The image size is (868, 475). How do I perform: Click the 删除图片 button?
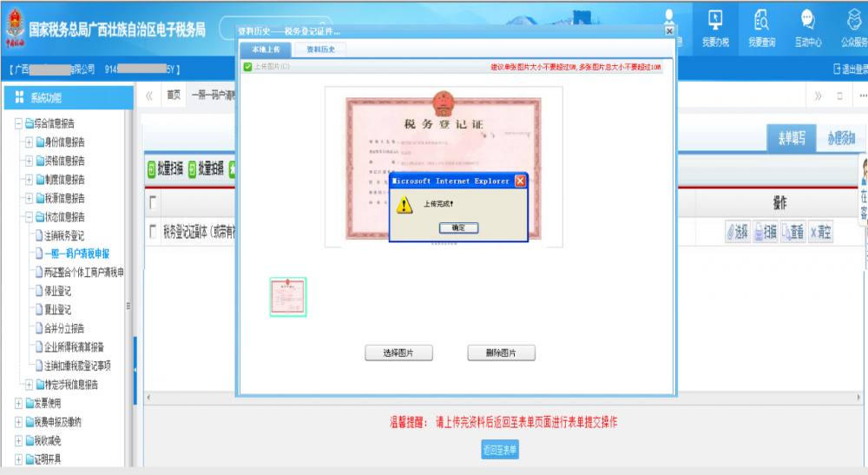coord(501,353)
